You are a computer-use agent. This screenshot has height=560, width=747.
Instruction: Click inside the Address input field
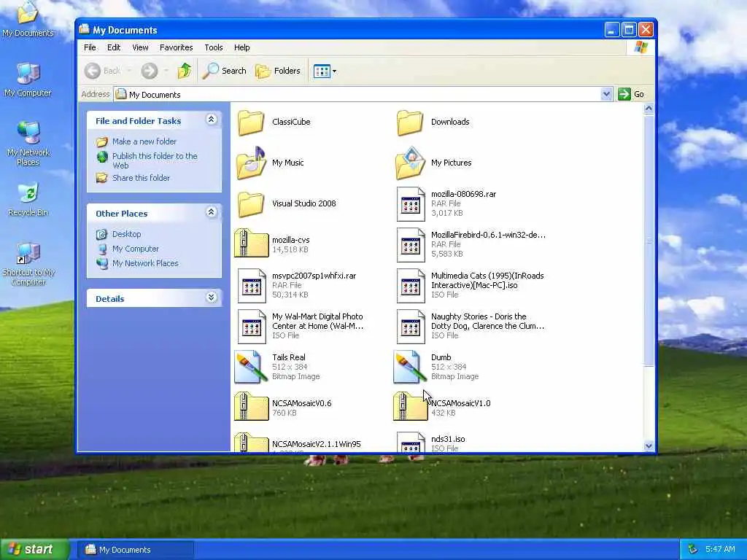pyautogui.click(x=357, y=94)
